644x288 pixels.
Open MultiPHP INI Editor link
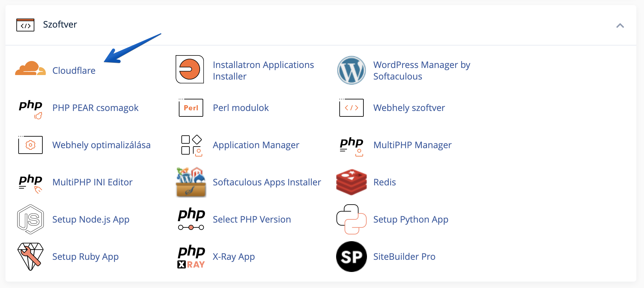point(92,182)
